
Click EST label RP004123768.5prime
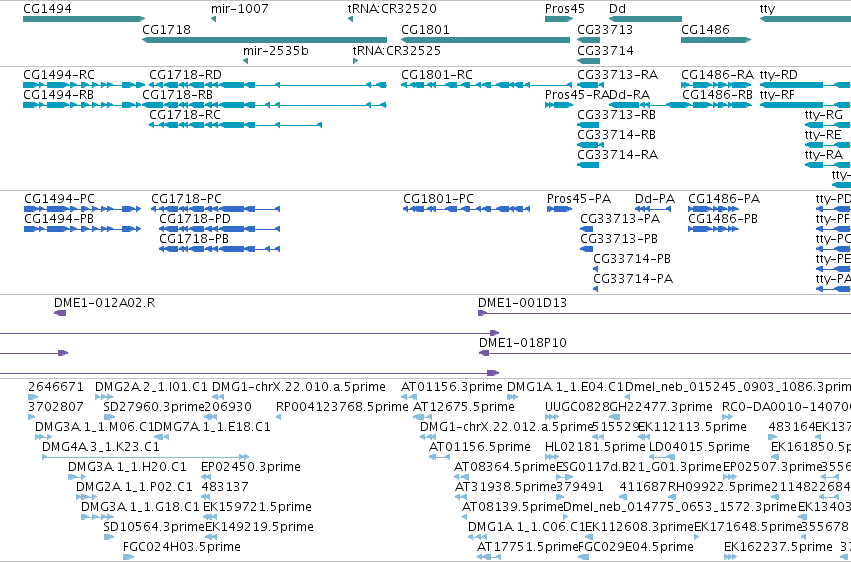click(342, 407)
